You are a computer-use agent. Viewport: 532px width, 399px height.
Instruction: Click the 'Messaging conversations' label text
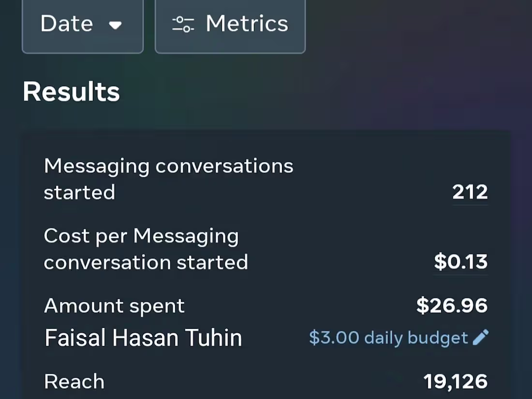click(168, 166)
